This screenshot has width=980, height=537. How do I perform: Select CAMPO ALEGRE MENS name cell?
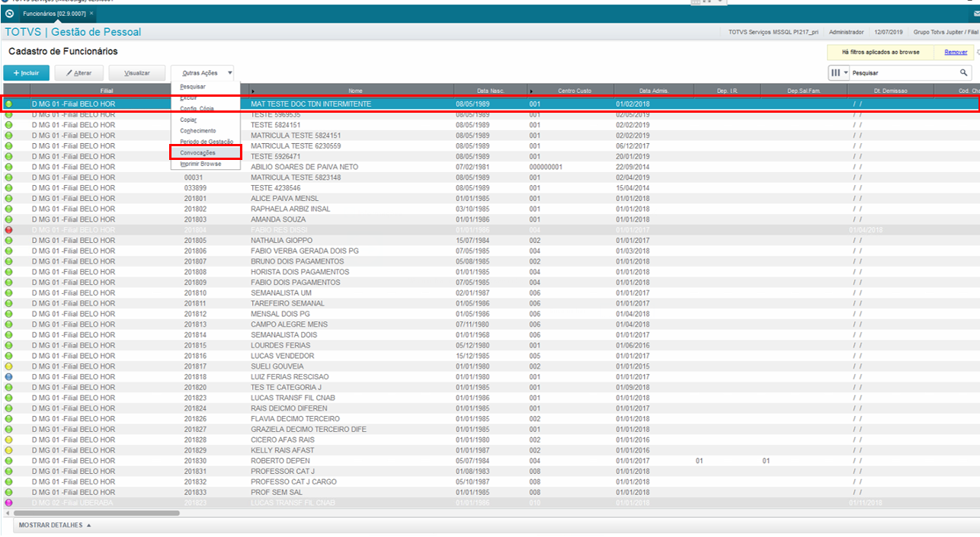coord(289,324)
